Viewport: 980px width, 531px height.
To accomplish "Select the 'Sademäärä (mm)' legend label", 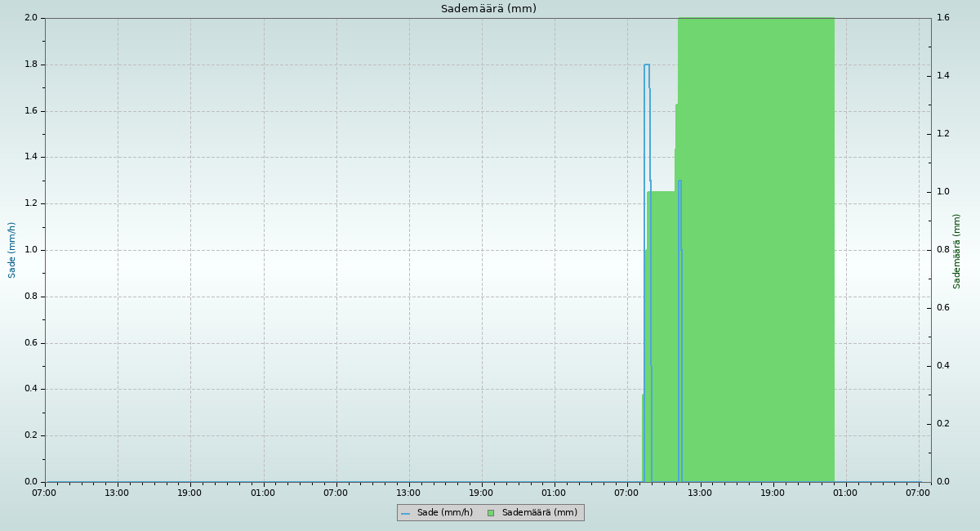I will point(539,513).
